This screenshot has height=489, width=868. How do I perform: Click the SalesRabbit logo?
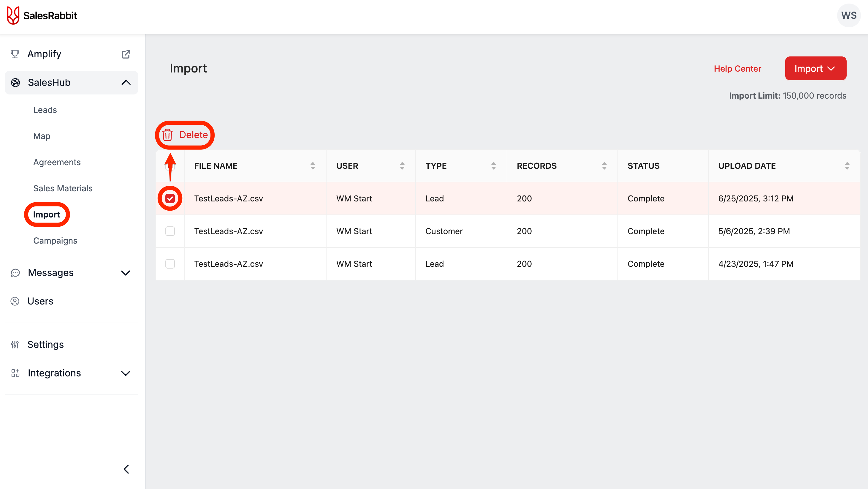(x=42, y=15)
